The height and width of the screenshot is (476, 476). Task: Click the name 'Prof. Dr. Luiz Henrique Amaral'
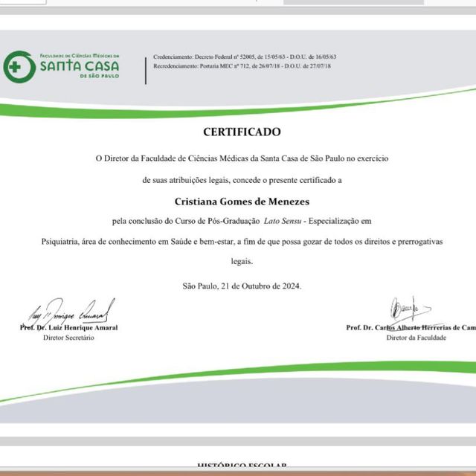69,327
